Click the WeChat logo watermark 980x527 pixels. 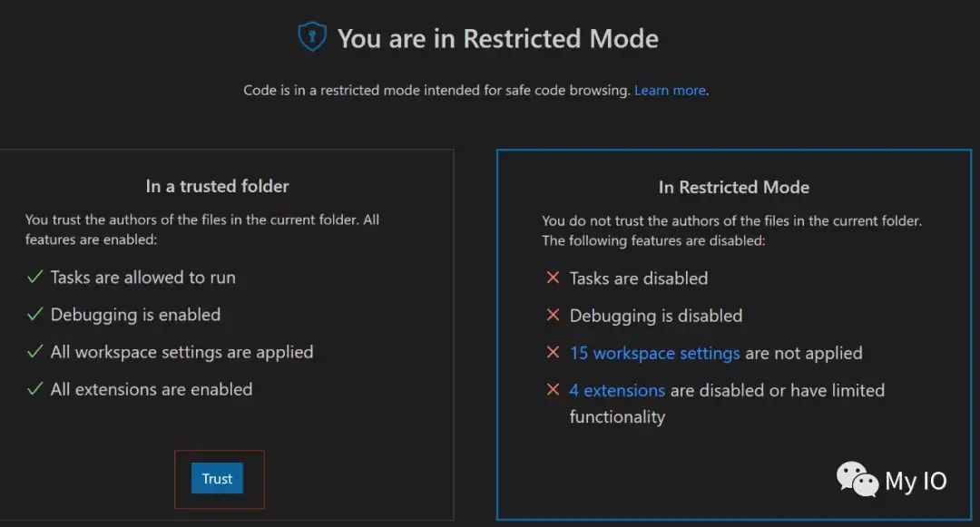pos(857,479)
